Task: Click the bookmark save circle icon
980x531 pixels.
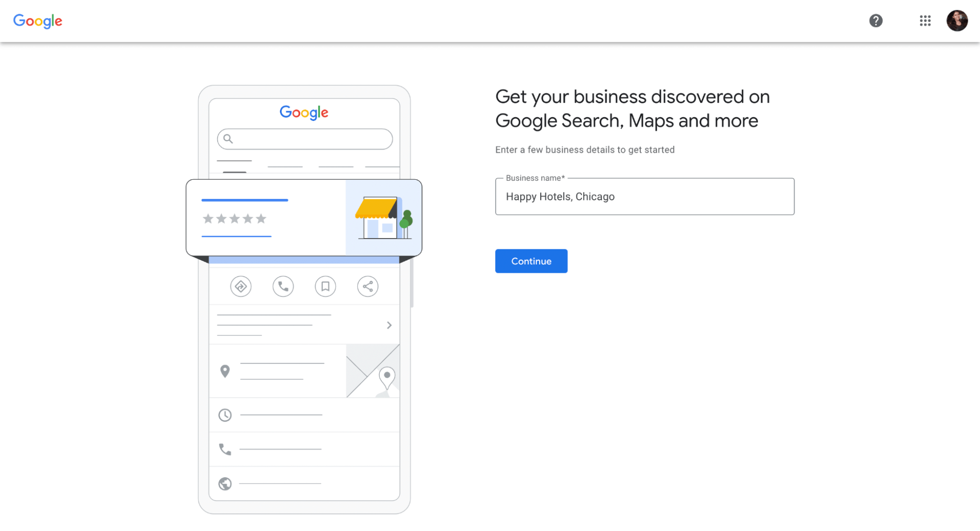Action: tap(325, 287)
